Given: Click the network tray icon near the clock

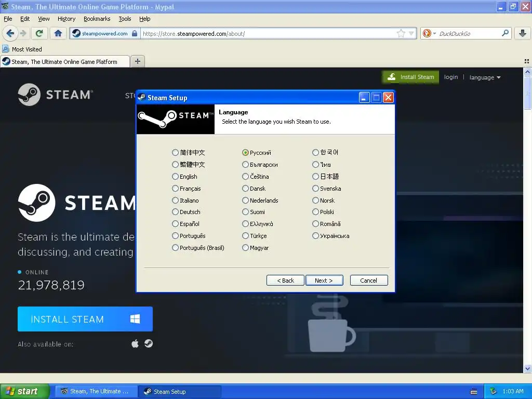Looking at the screenshot, I should (x=493, y=391).
